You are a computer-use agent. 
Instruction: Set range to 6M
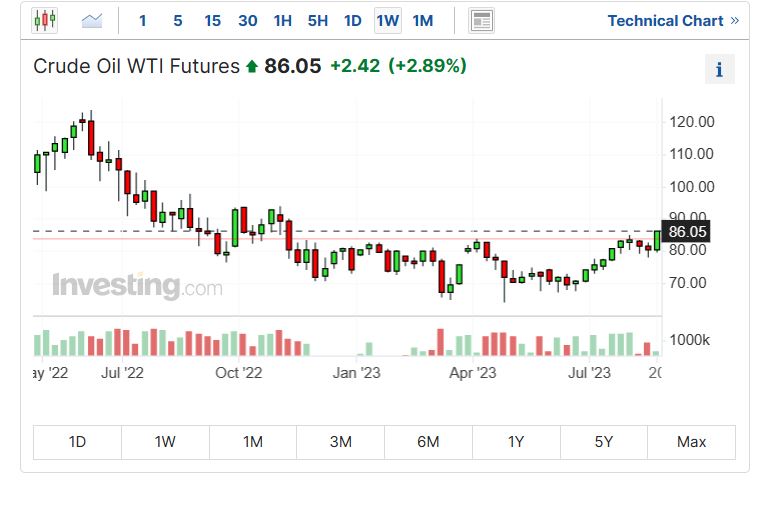428,442
